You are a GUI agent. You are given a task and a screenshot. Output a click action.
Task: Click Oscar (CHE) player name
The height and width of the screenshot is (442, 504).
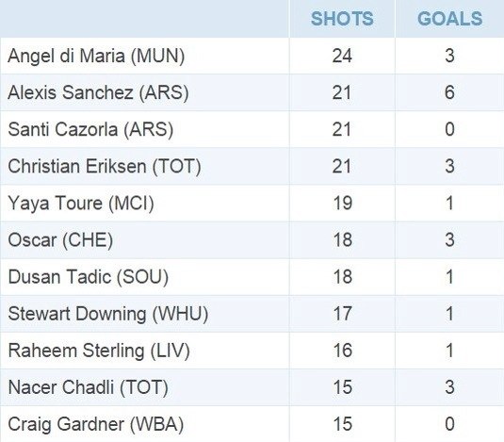tap(60, 240)
